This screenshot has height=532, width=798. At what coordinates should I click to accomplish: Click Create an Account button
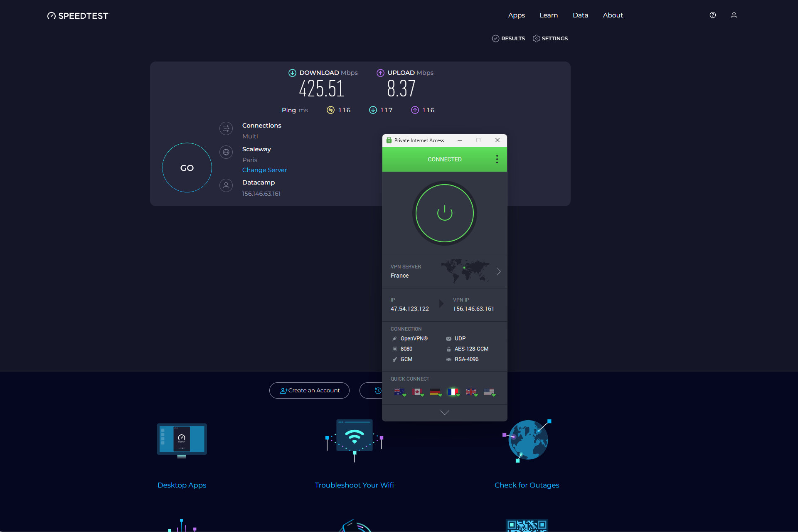(309, 390)
